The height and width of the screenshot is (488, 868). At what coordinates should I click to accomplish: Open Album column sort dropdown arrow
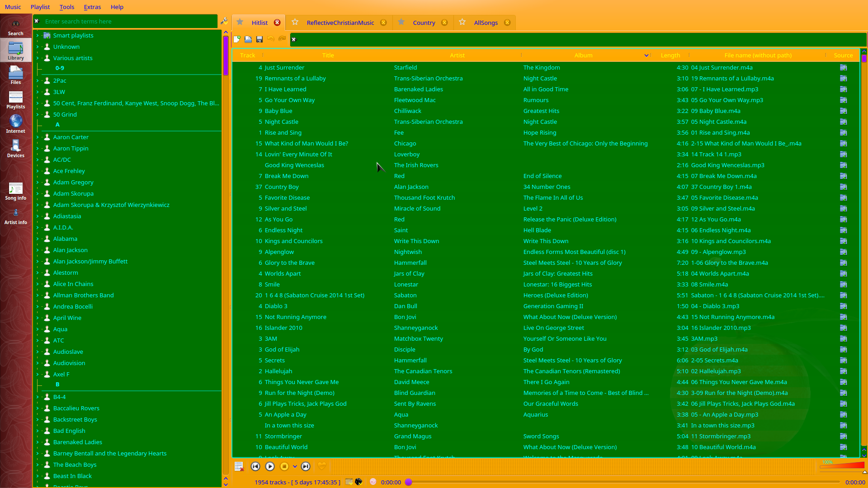coord(646,56)
